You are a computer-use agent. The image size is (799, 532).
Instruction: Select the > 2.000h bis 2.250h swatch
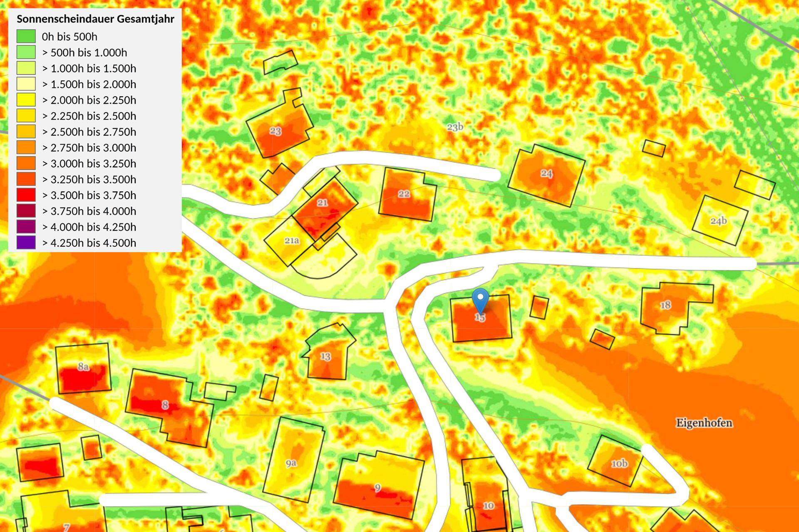coord(26,100)
